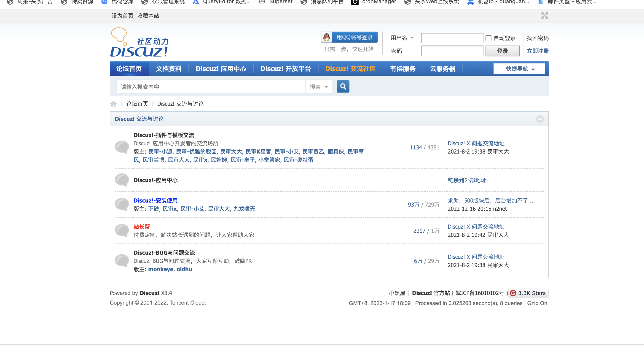The width and height of the screenshot is (644, 346).
Task: Open the 用户名 login type dropdown
Action: 402,38
